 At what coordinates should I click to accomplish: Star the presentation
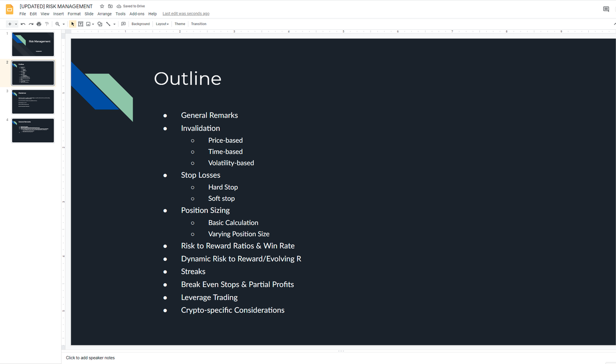(102, 6)
